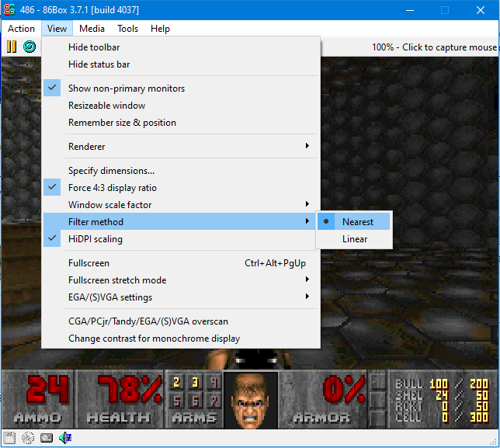Screen dimensions: 500x448
Task: Enable Resizeable window option
Action: (181, 106)
